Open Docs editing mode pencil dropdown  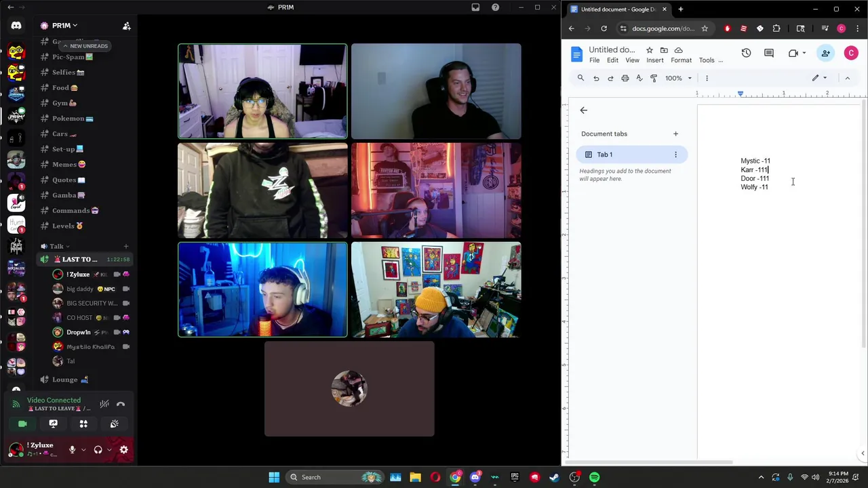[x=820, y=78]
